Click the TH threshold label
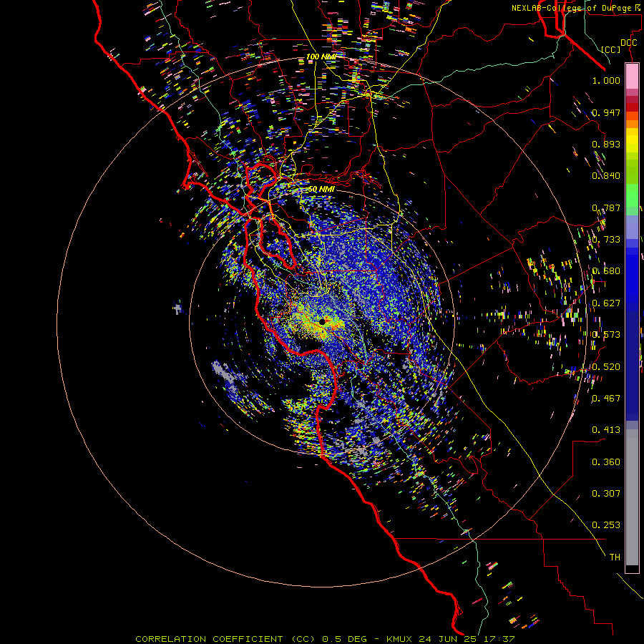Screen dimensions: 644x644 coord(615,557)
